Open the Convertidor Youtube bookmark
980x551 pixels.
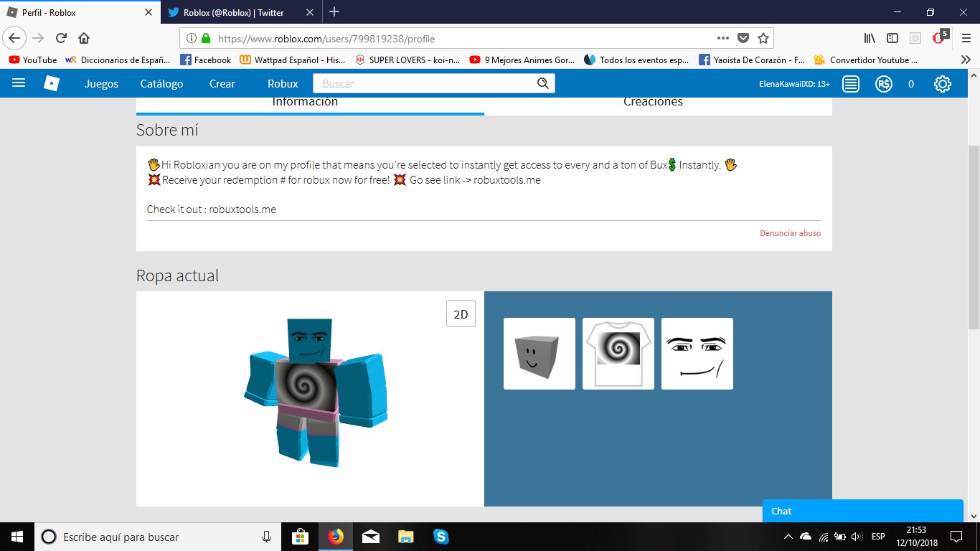[x=867, y=60]
